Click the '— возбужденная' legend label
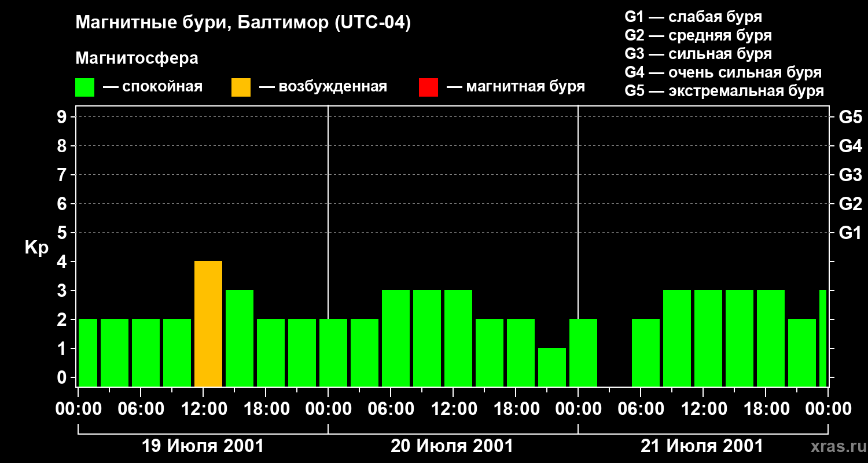Image resolution: width=868 pixels, height=463 pixels. pos(323,87)
